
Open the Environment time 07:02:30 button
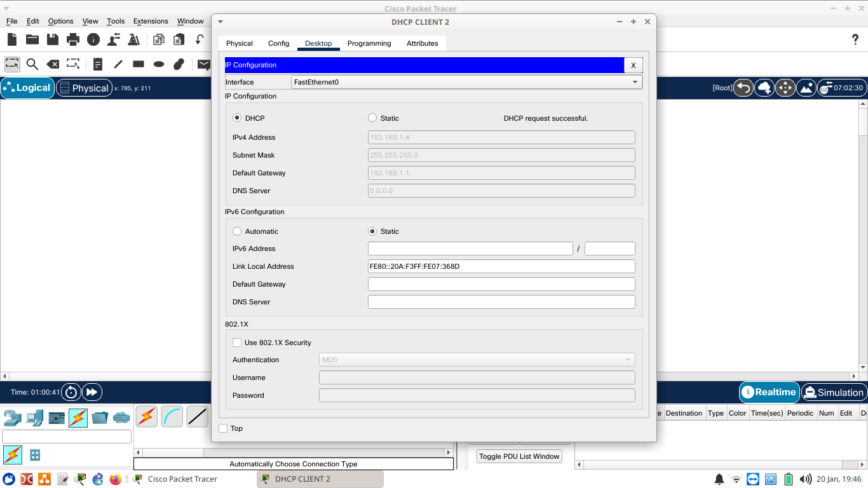pyautogui.click(x=842, y=88)
